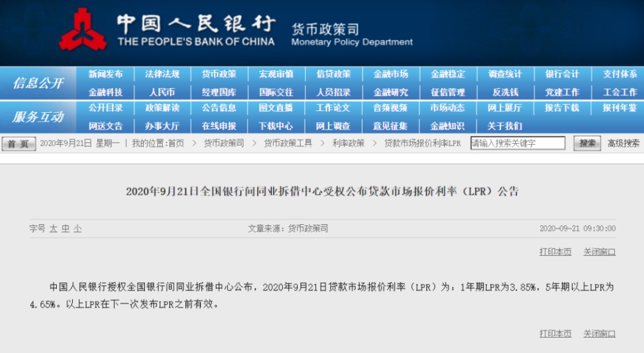Screen dimensions: 644x353
Task: Follow breadcrumb link 利率政策
Action: 348,144
